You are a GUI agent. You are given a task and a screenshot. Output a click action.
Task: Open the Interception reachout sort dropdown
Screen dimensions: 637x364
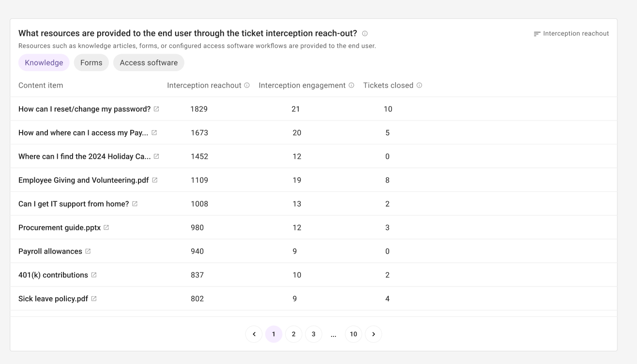571,33
